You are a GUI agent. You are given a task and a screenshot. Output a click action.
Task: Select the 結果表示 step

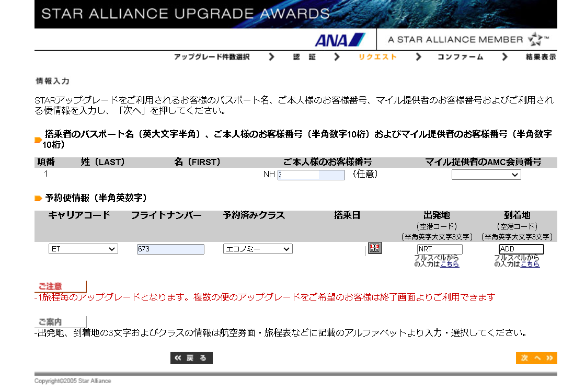pos(541,56)
